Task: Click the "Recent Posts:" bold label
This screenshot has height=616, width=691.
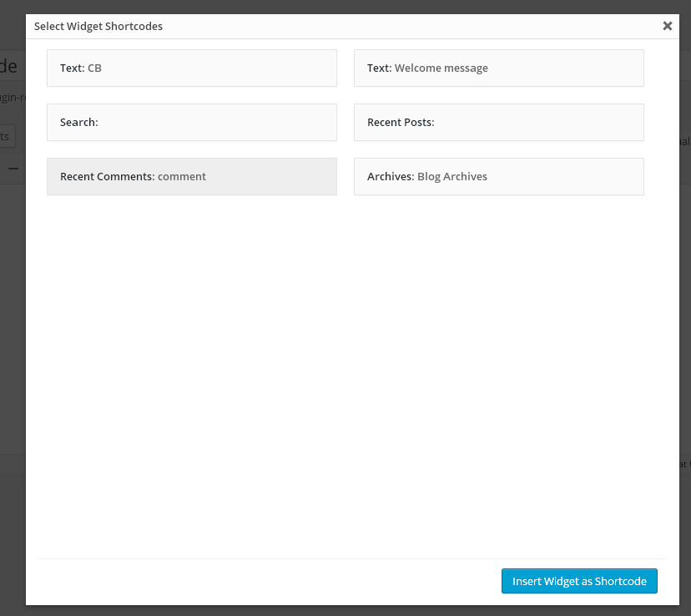Action: (x=401, y=123)
